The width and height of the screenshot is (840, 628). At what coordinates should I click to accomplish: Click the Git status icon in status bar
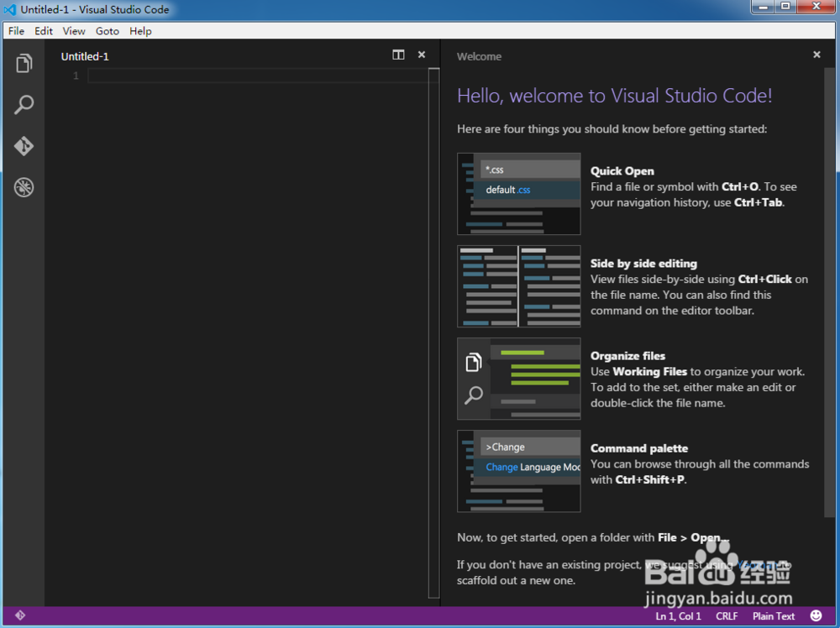coord(20,615)
